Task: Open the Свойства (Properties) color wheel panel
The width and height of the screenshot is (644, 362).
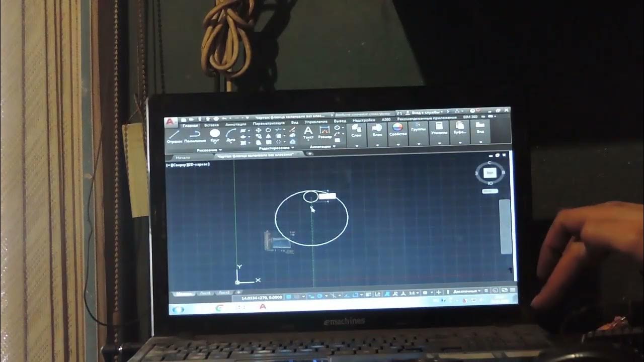Action: (397, 129)
